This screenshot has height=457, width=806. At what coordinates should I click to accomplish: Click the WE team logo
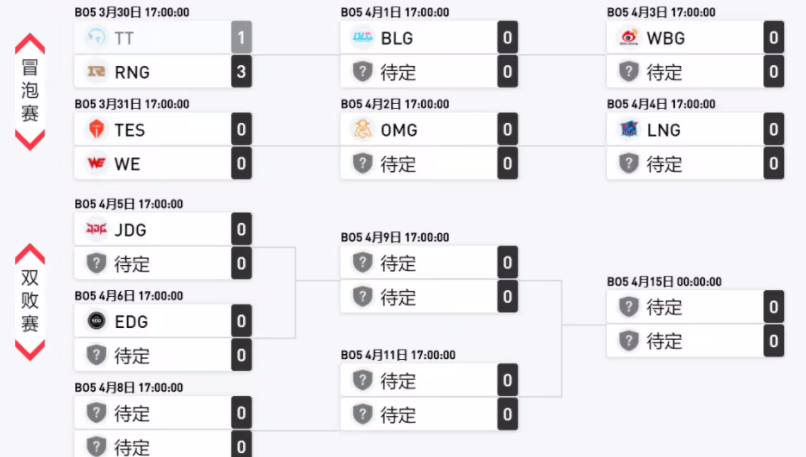click(96, 164)
